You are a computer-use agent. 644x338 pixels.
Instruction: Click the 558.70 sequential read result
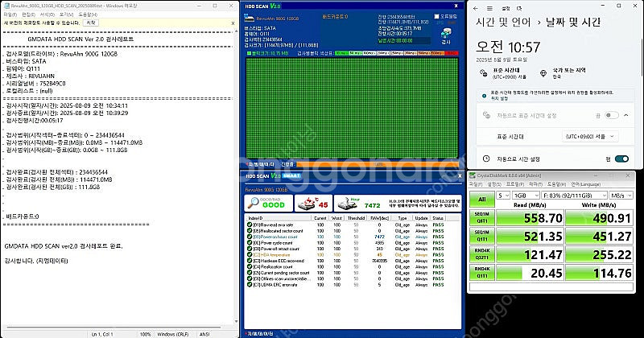click(x=529, y=217)
